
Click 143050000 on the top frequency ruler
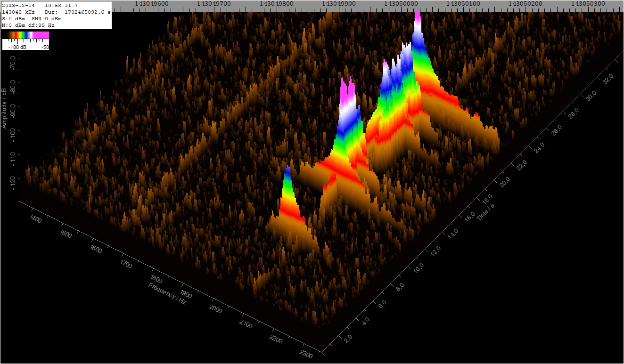click(x=401, y=3)
